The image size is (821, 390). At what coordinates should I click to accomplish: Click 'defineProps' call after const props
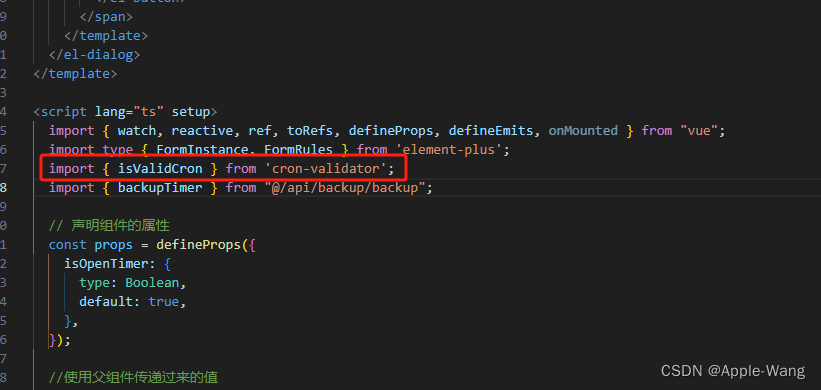tap(198, 244)
